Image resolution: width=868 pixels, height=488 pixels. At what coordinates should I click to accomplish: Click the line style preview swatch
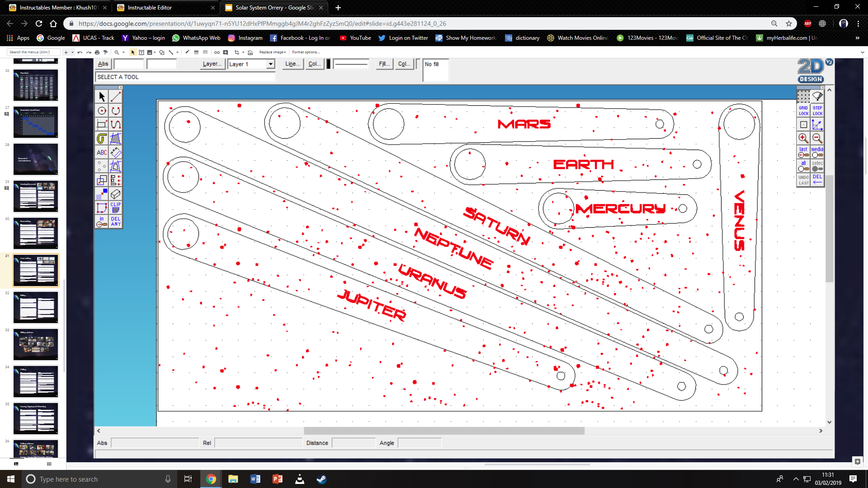click(x=352, y=64)
